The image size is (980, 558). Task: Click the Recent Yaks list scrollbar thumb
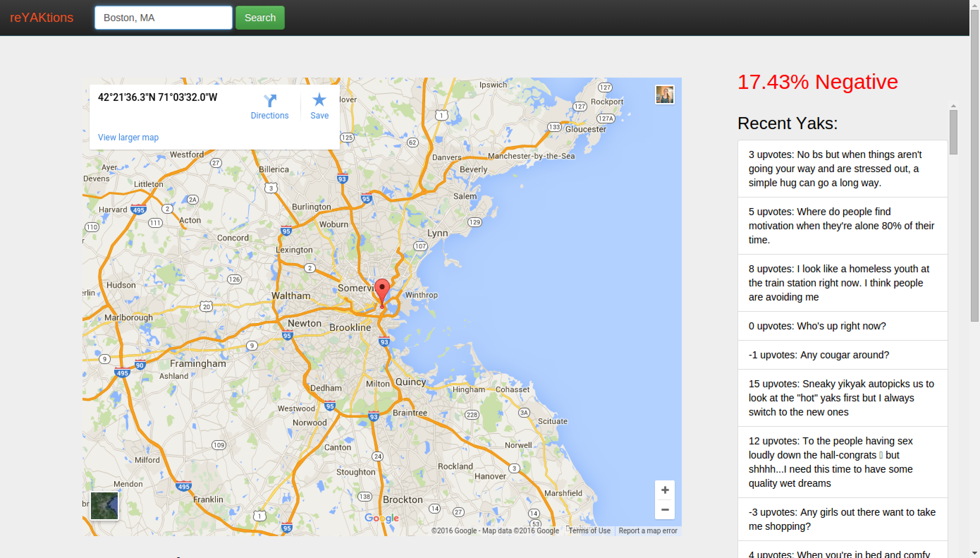coord(953,132)
